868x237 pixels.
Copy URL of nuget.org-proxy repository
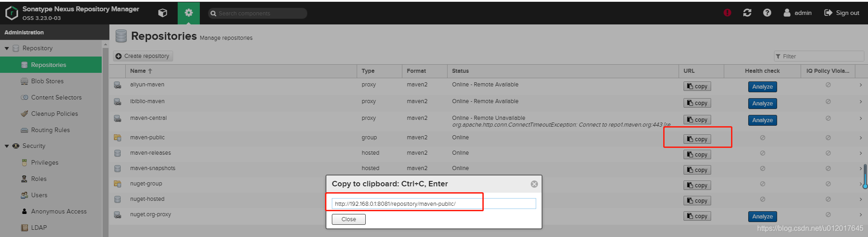point(697,216)
